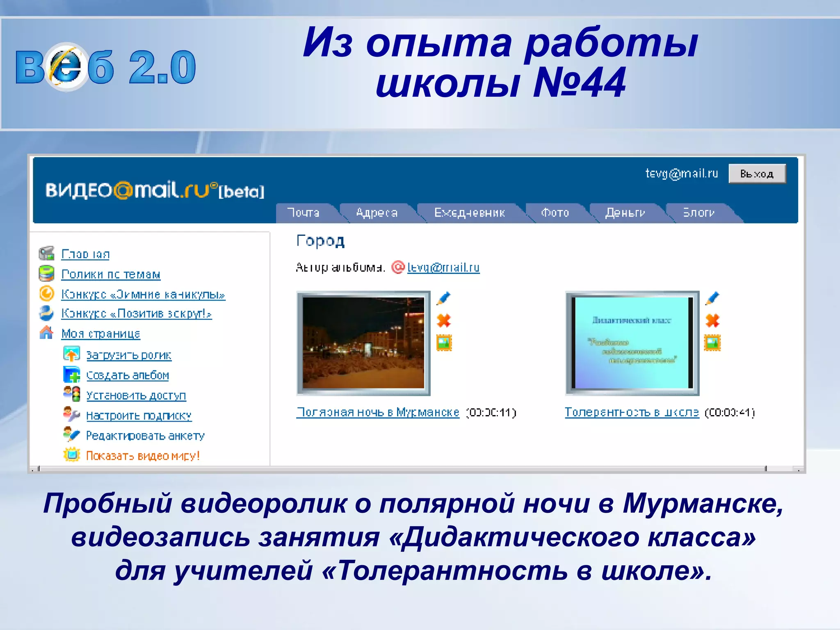Open link Полярная ночь в Мурманске
This screenshot has height=630, width=840.
point(378,412)
